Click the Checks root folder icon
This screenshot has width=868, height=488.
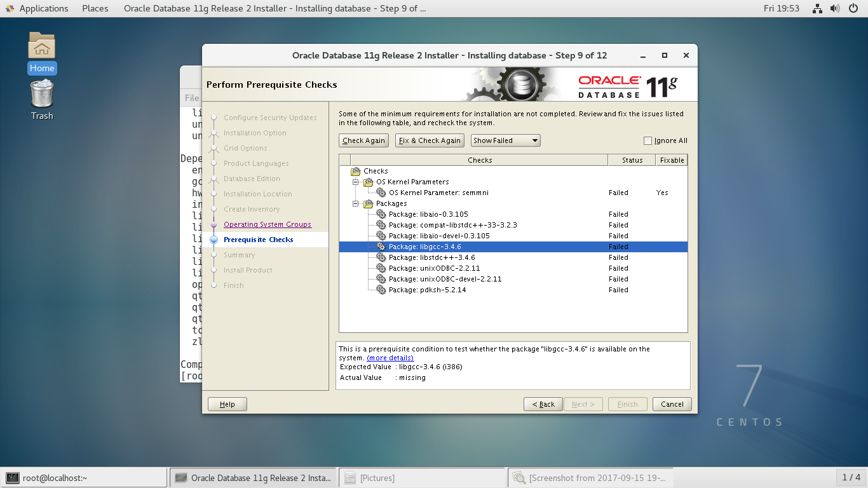coord(356,171)
